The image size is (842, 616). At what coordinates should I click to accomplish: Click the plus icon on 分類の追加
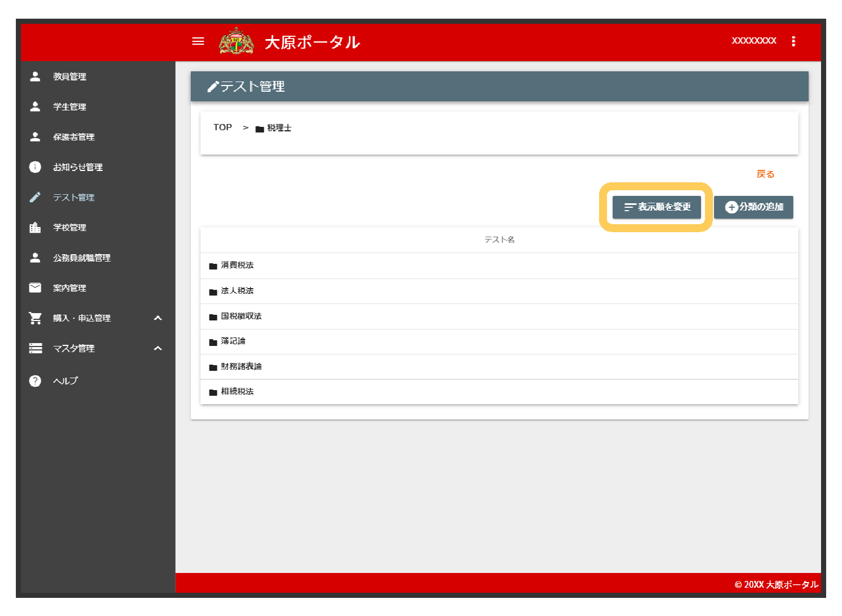click(x=732, y=207)
